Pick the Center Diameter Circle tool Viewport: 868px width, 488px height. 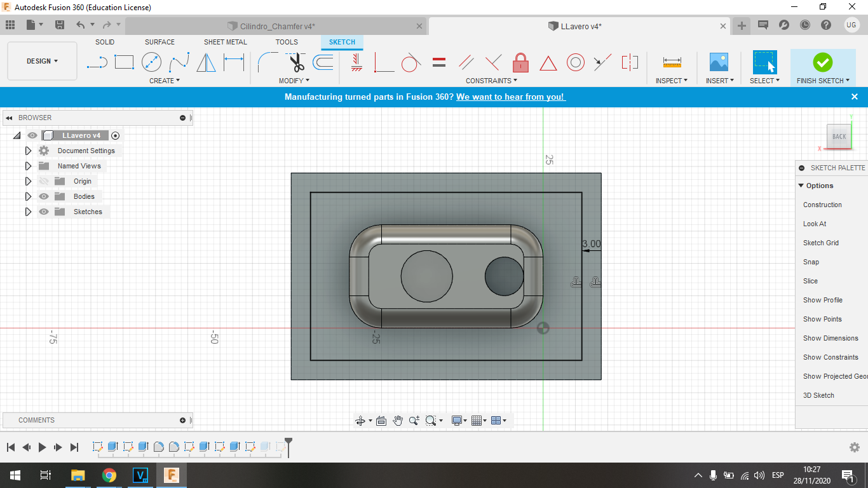(x=151, y=62)
